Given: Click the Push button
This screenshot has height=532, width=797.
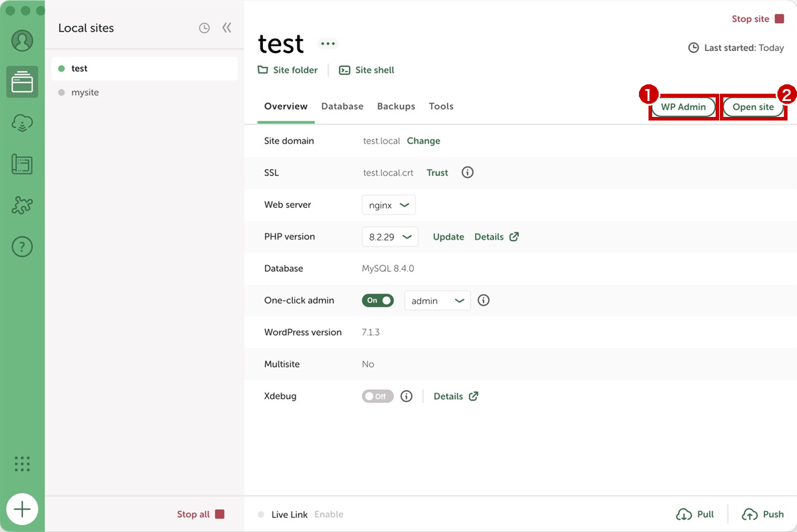Looking at the screenshot, I should pyautogui.click(x=763, y=514).
